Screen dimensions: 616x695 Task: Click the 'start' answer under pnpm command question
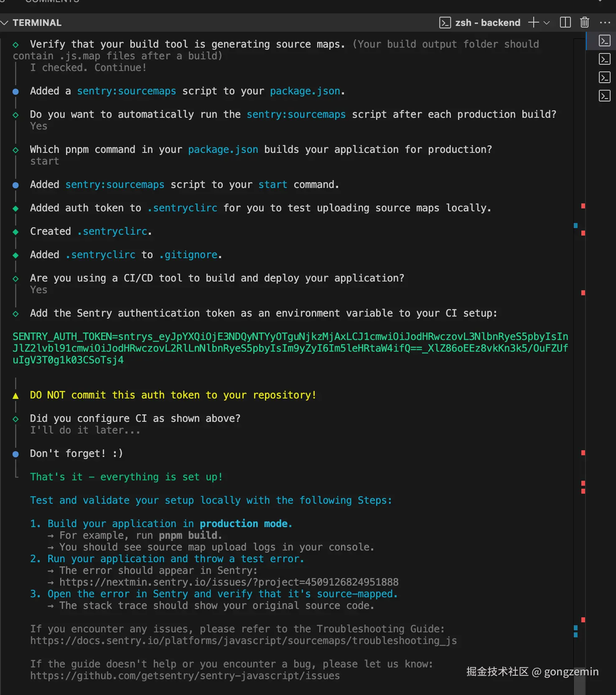click(45, 161)
